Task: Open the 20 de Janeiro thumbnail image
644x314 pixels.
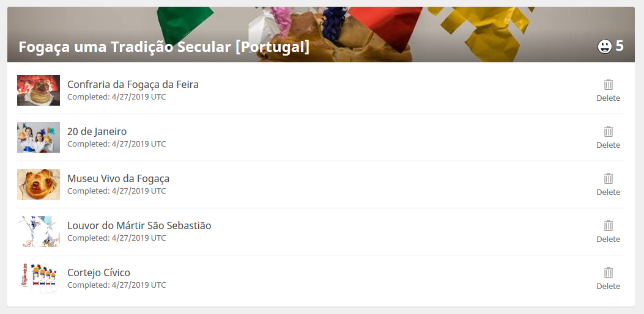Action: (39, 137)
